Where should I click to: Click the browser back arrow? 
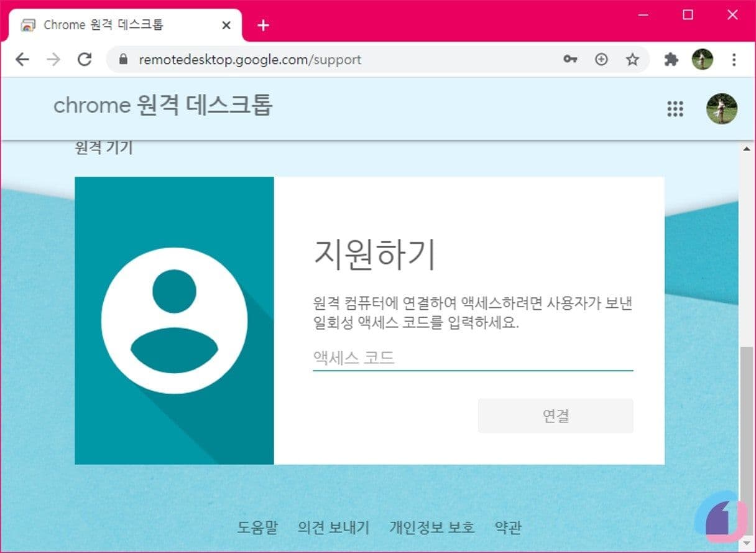pyautogui.click(x=22, y=60)
